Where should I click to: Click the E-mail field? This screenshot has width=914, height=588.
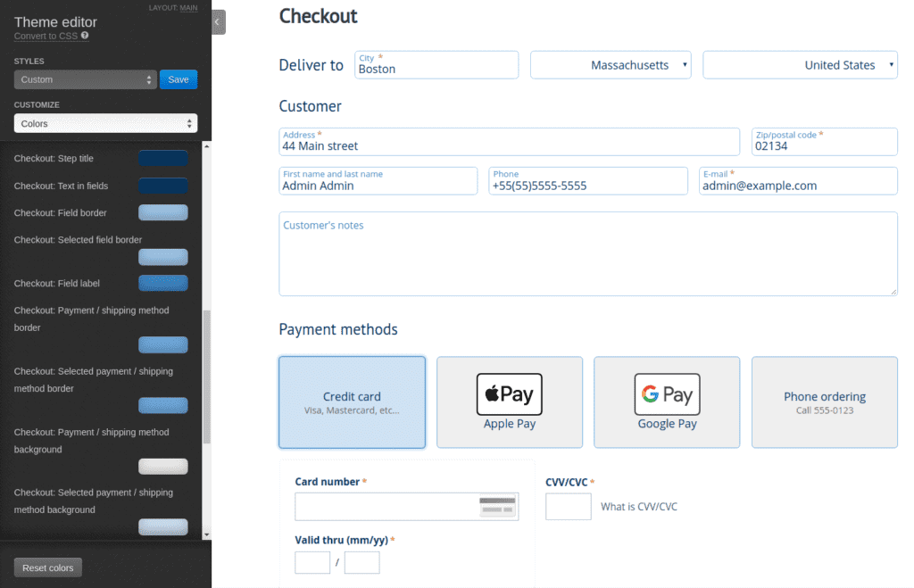(798, 180)
